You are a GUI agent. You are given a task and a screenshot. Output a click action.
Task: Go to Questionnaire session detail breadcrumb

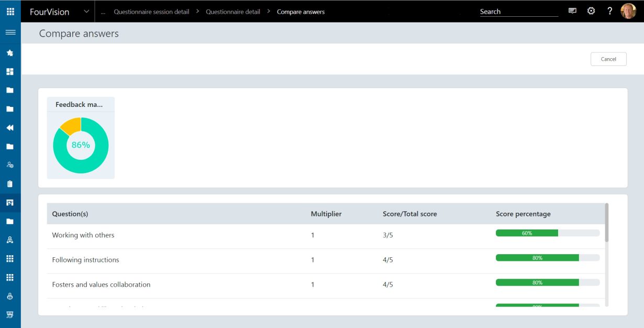pyautogui.click(x=151, y=12)
